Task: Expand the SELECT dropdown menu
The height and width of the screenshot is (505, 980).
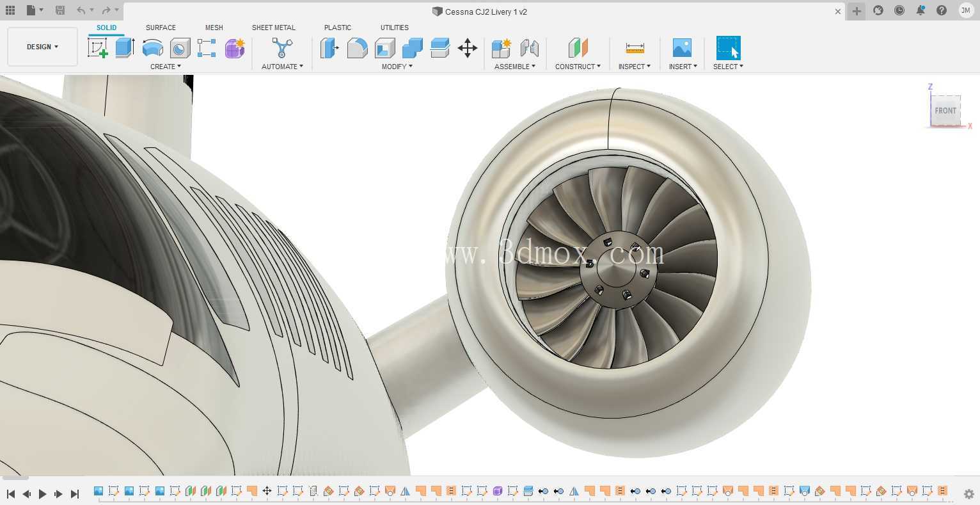Action: coord(728,67)
